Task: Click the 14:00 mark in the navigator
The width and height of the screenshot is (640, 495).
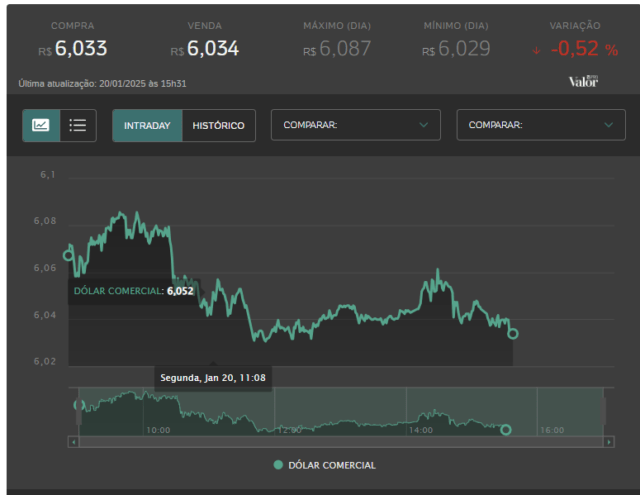Action: (421, 430)
